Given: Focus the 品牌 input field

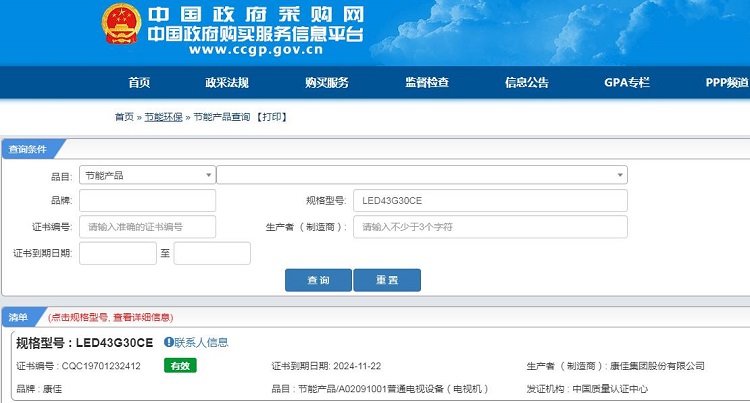Looking at the screenshot, I should point(147,201).
